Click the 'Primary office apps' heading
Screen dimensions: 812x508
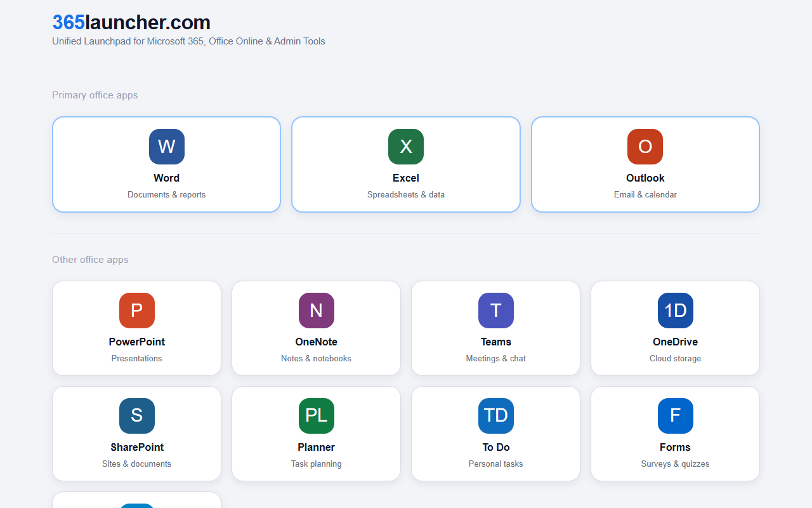[95, 95]
